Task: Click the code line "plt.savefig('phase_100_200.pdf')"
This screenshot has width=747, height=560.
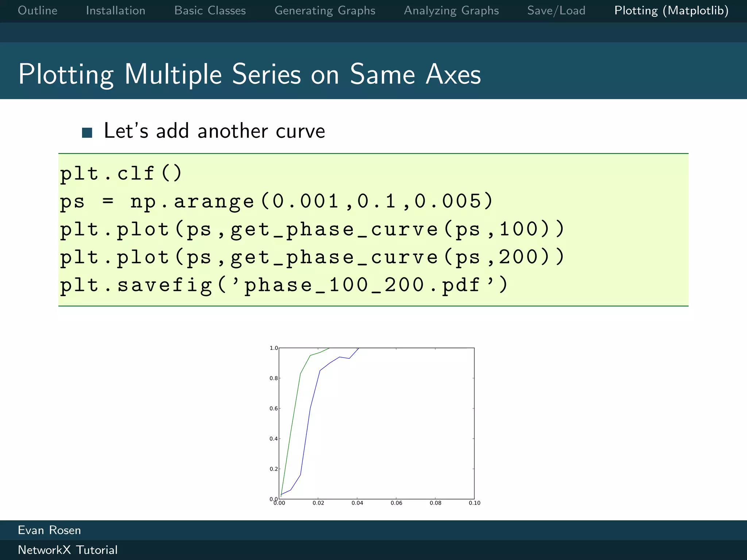Action: (x=284, y=285)
